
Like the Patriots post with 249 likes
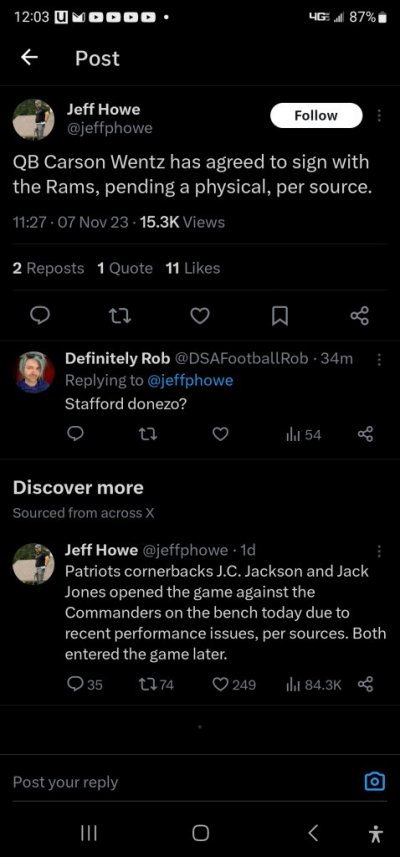[x=233, y=684]
